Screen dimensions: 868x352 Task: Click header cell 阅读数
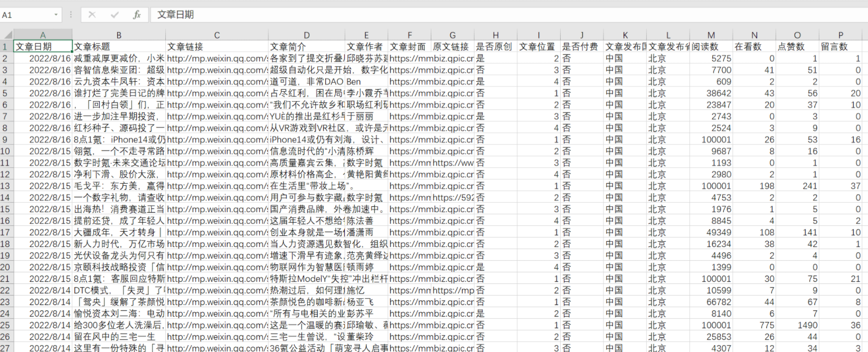(711, 46)
